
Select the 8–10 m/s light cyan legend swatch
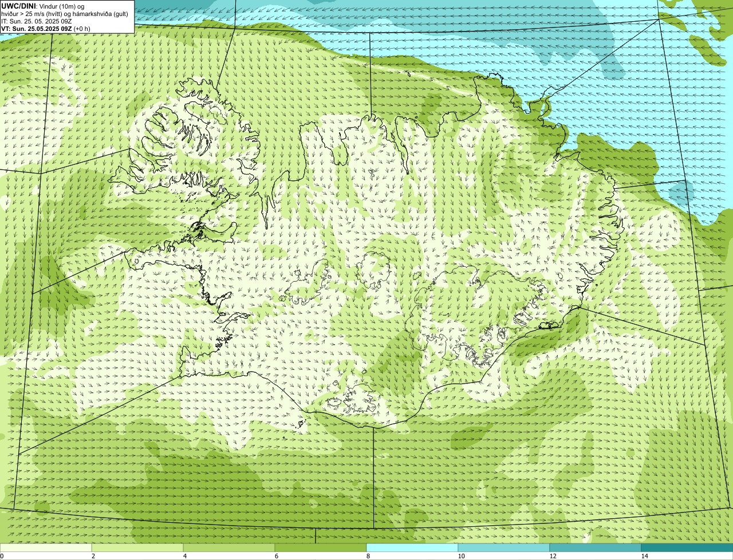point(412,548)
